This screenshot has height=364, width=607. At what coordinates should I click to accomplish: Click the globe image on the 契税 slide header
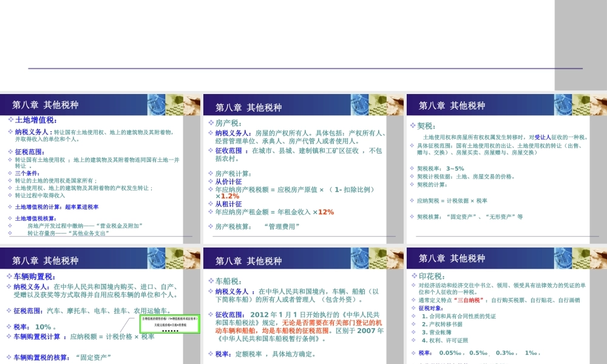tap(562, 104)
